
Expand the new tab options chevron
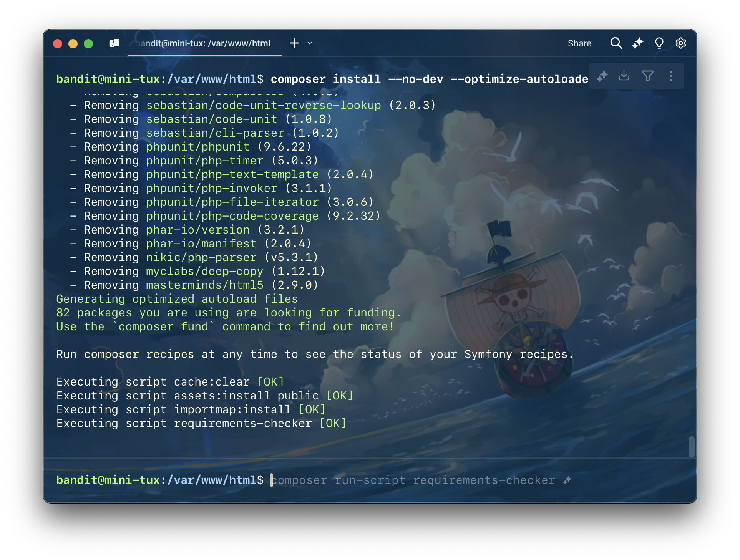(x=310, y=43)
